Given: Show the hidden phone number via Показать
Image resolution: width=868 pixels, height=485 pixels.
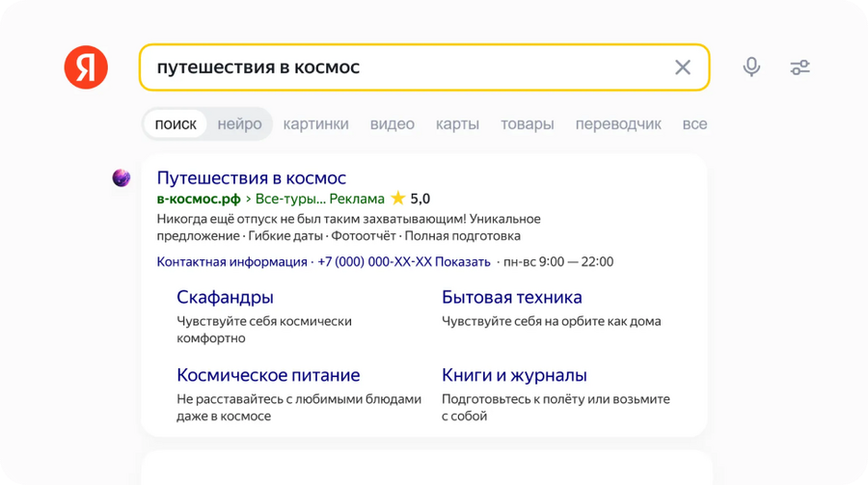Looking at the screenshot, I should point(462,262).
